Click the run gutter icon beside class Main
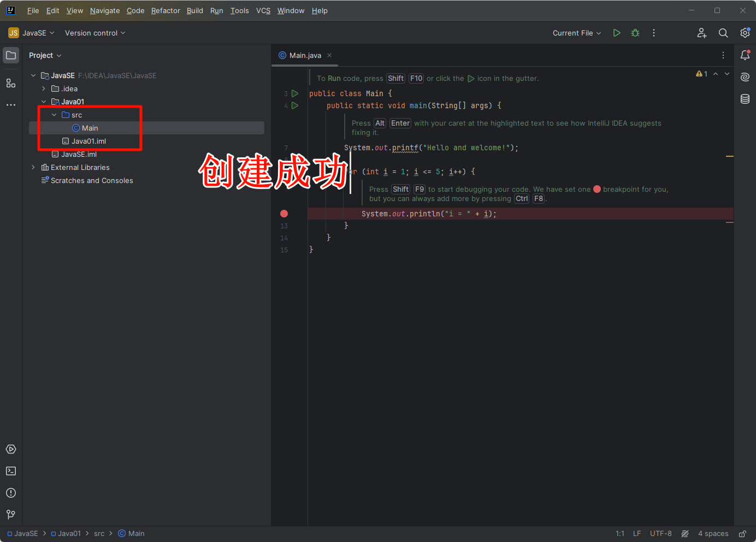Image resolution: width=756 pixels, height=542 pixels. pos(295,93)
